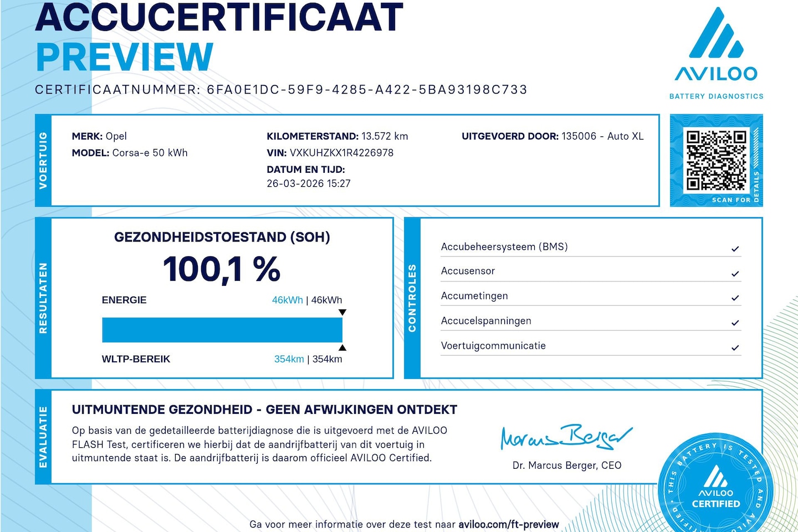Click the Accucelspanningen checkmark
Image resolution: width=798 pixels, height=532 pixels.
[x=735, y=323]
